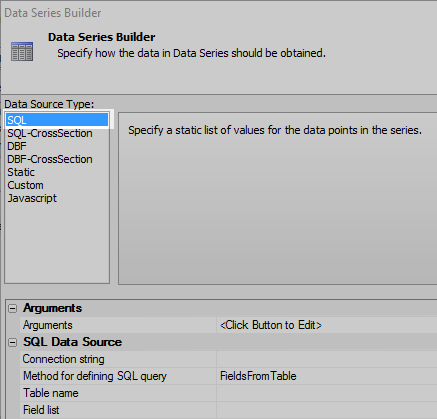Screen dimensions: 437x419
Task: Choose DBF data source type
Action: point(17,146)
